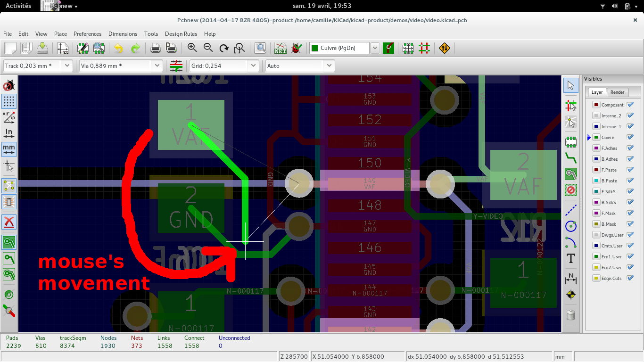Viewport: 644px width, 362px height.
Task: Select the Delete items trash tool
Action: tap(571, 314)
